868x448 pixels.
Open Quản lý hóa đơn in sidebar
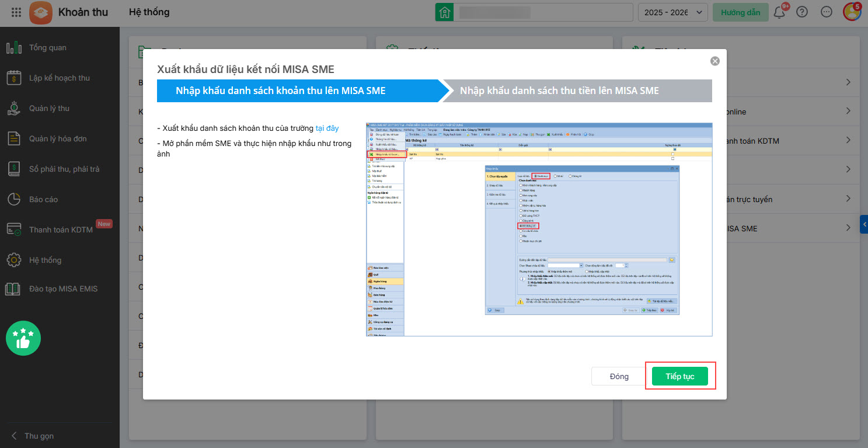coord(60,138)
